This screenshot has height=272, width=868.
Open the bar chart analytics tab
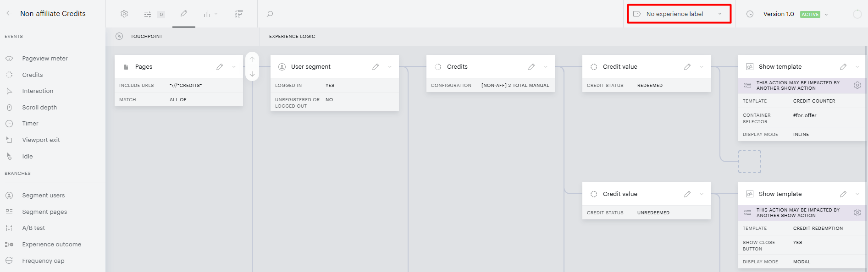[207, 14]
